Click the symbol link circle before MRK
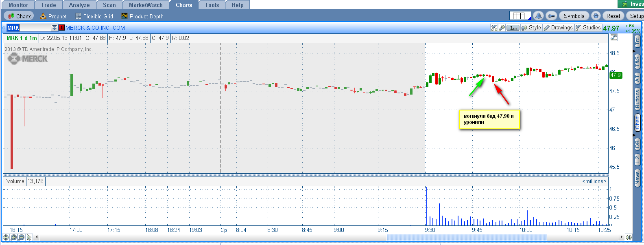This screenshot has height=245, width=644. coord(4,28)
